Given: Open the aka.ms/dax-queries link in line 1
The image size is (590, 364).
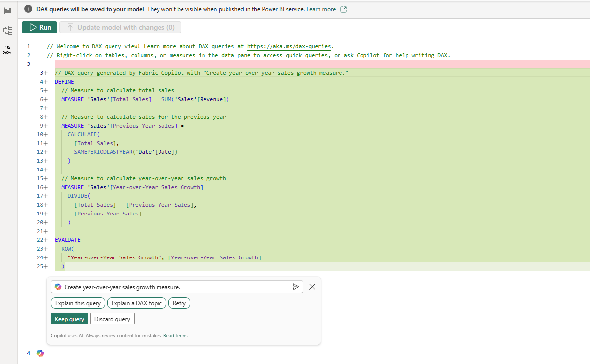Looking at the screenshot, I should point(289,46).
